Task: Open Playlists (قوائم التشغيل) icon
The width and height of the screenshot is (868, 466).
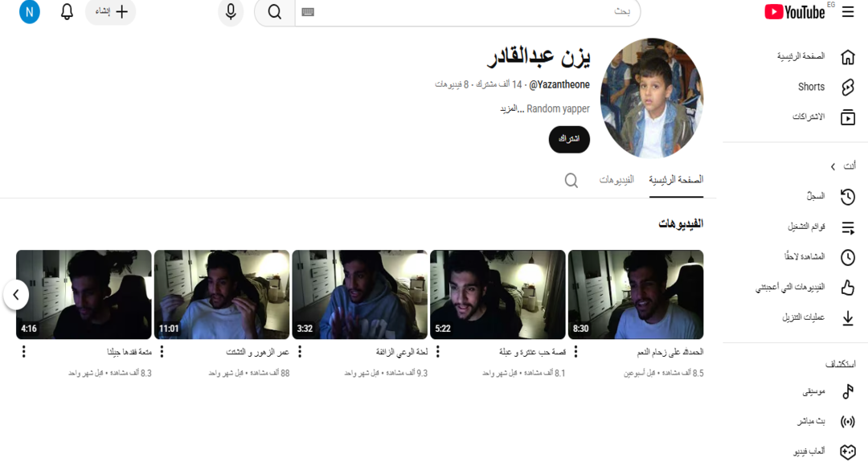Action: click(848, 227)
